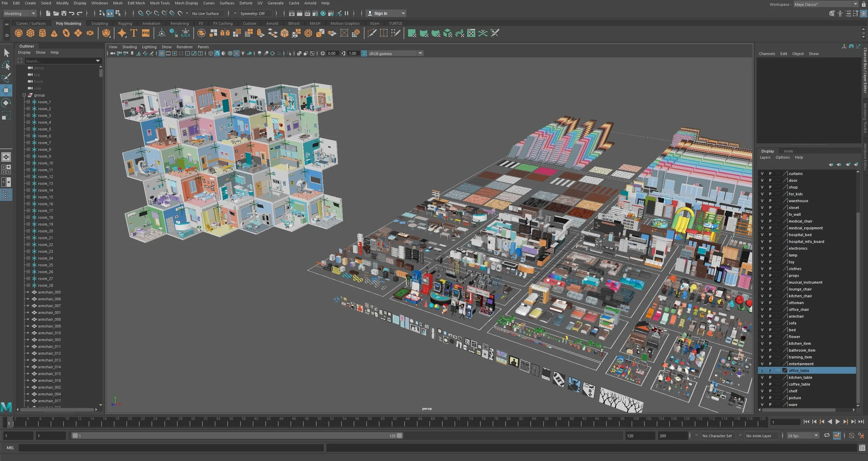
Task: Create a polygon cube from the shelf
Action: (31, 33)
